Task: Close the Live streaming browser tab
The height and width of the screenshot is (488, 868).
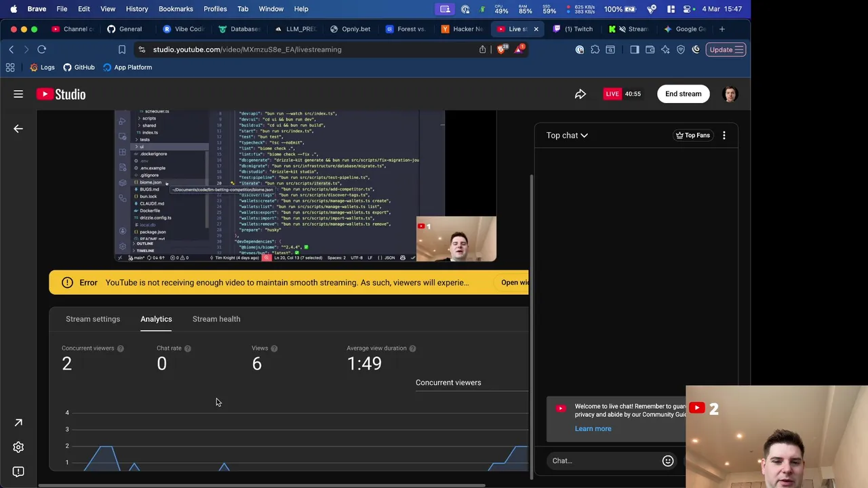Action: 536,29
